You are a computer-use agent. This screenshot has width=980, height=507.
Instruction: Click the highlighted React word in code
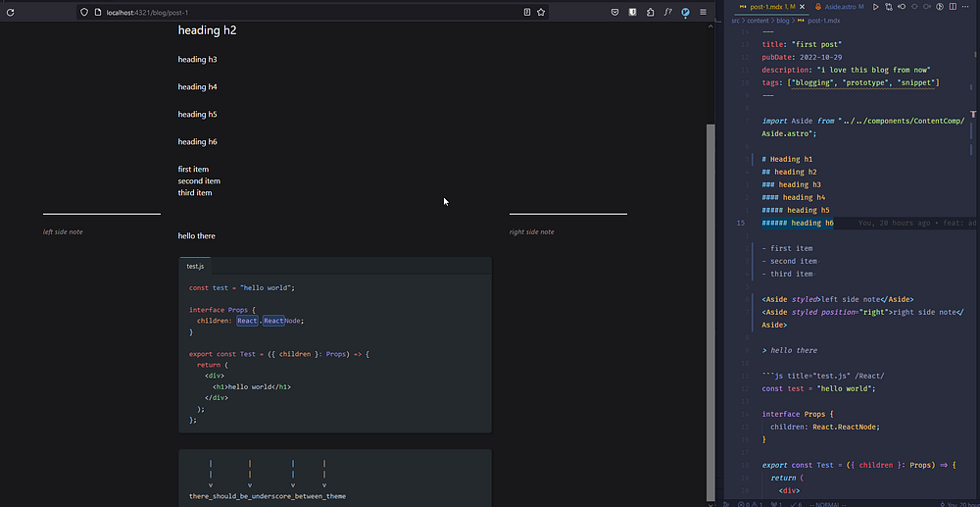click(x=247, y=321)
